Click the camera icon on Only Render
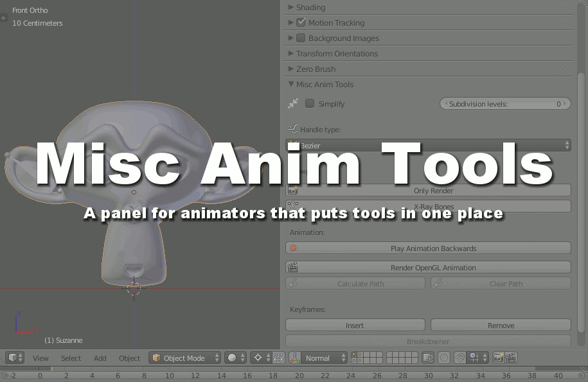The image size is (588, 382). pyautogui.click(x=292, y=190)
